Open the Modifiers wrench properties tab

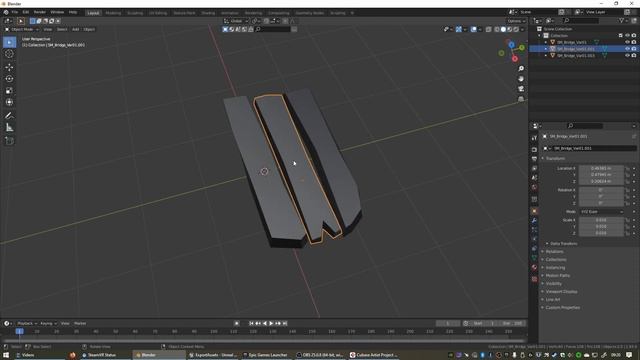pyautogui.click(x=534, y=221)
